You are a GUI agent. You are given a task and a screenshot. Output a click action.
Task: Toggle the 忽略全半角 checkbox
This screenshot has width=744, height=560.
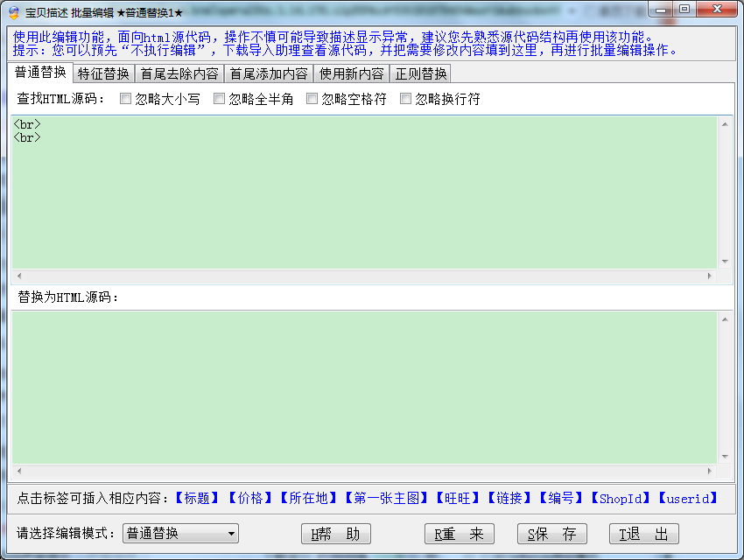(x=220, y=99)
